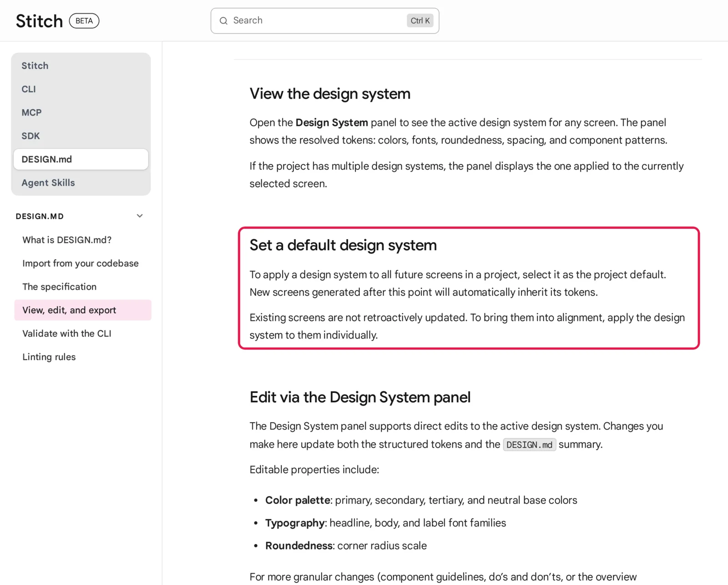Click the Ctrl K shortcut badge
Viewport: 728px width, 585px height.
click(x=420, y=21)
